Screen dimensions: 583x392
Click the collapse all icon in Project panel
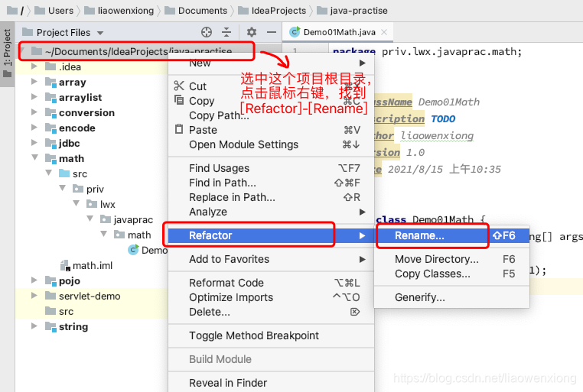pyautogui.click(x=226, y=32)
